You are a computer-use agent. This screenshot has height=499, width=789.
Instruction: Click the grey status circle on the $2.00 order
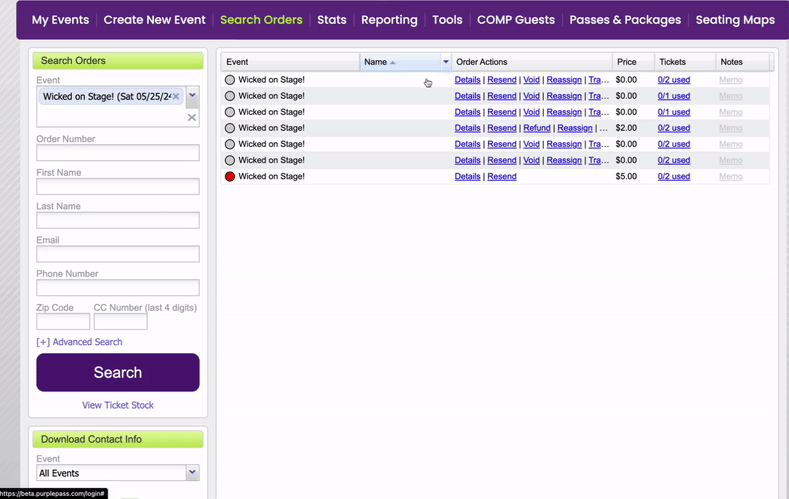230,128
